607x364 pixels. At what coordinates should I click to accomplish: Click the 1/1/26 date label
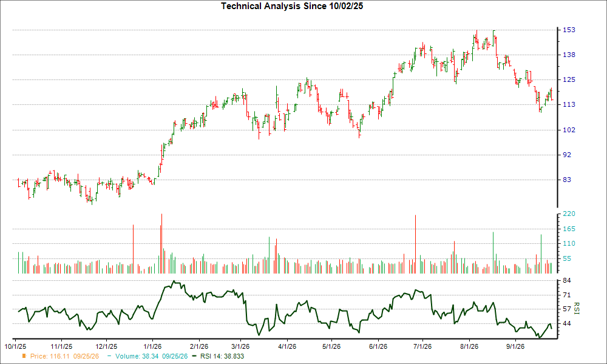pyautogui.click(x=152, y=346)
